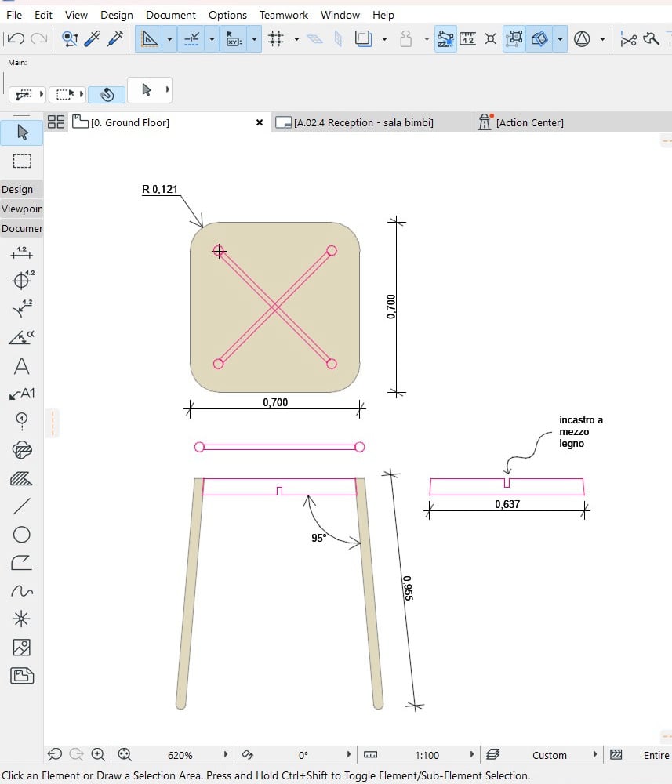
Task: Click the Undo arrow icon
Action: tap(16, 38)
